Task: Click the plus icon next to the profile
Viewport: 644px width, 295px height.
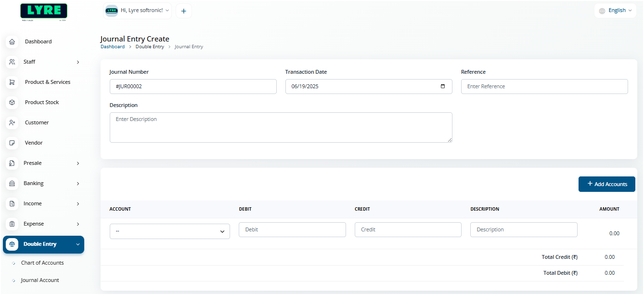Action: point(183,11)
